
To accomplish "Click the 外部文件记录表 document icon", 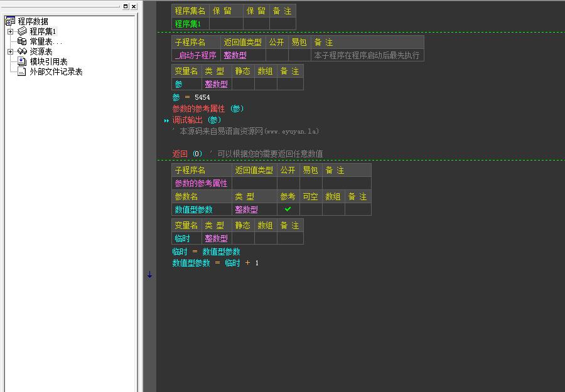I will point(22,72).
